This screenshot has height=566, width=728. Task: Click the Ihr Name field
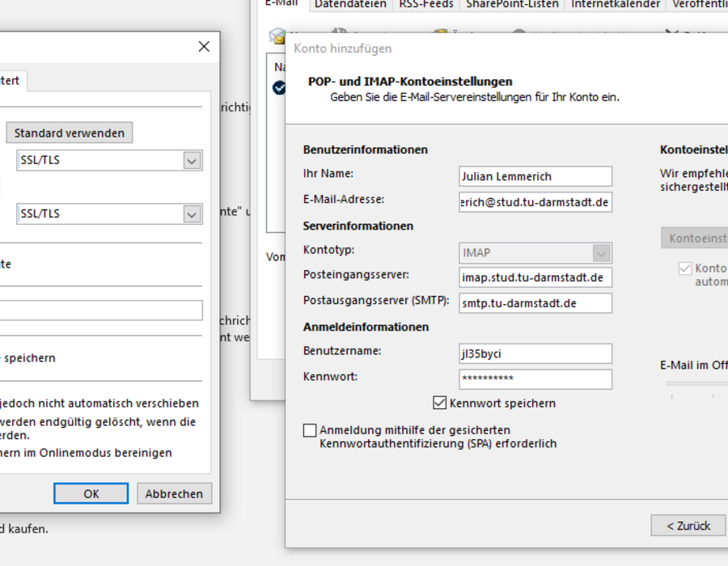coord(535,176)
